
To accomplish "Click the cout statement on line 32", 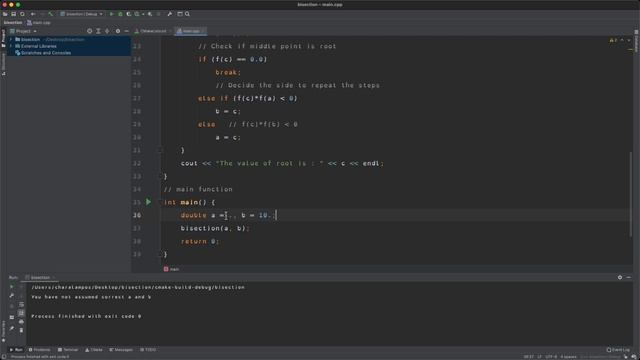I will point(282,163).
